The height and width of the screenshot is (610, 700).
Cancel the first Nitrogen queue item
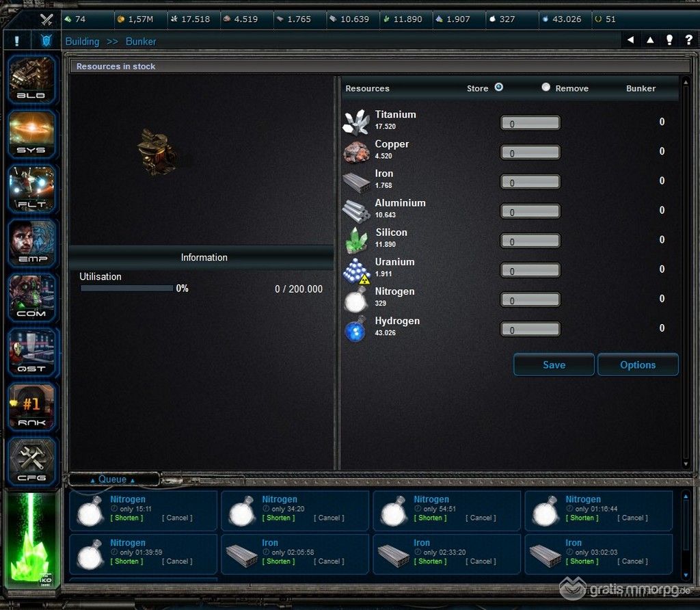[177, 518]
